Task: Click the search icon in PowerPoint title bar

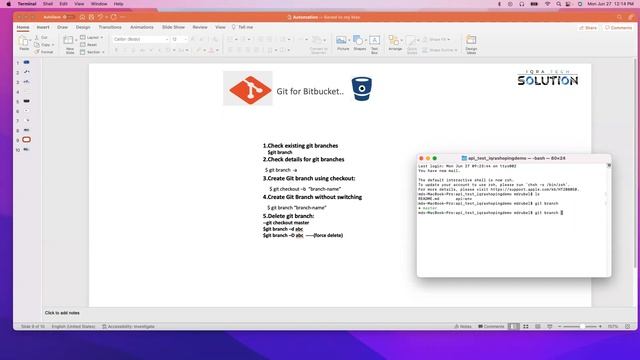Action: tap(619, 17)
